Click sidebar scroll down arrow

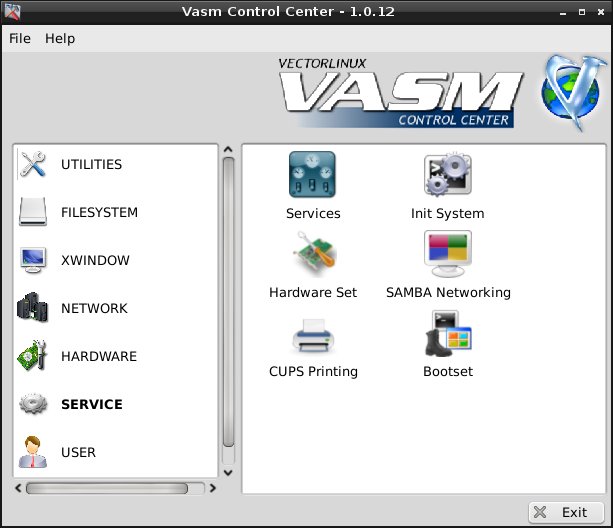[228, 472]
